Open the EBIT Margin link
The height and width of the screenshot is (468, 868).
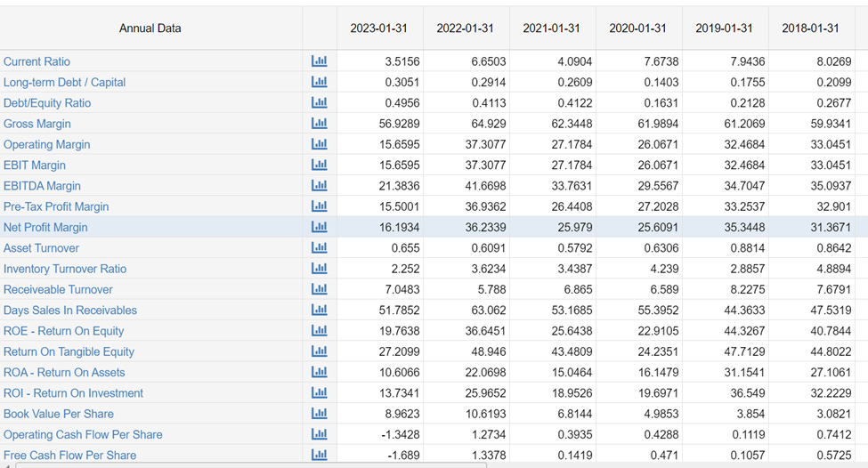click(35, 165)
